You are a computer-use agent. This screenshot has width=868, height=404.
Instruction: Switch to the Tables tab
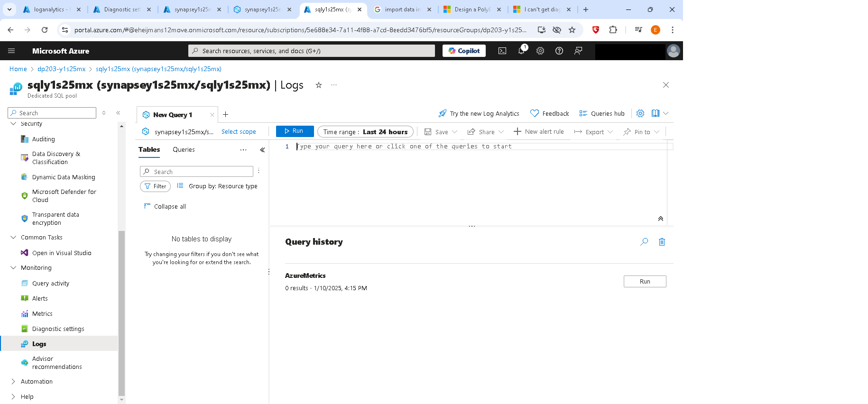coord(149,149)
